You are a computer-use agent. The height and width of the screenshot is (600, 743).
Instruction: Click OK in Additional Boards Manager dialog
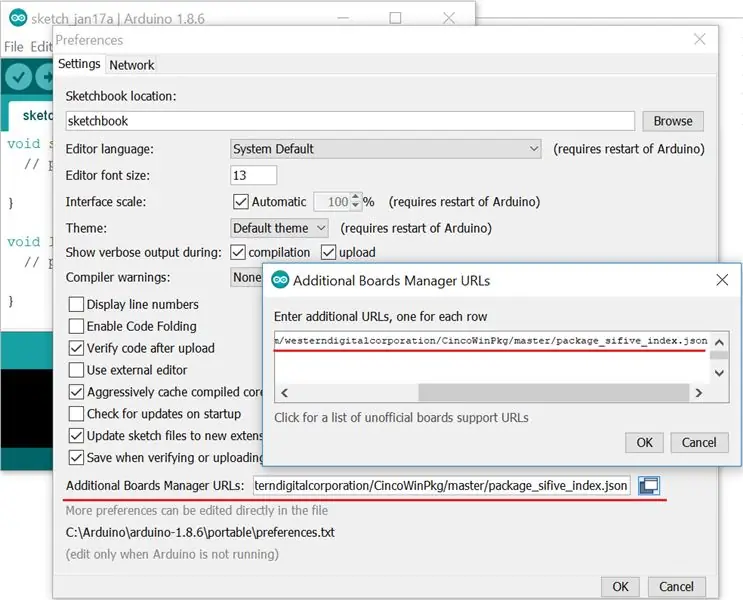point(644,442)
